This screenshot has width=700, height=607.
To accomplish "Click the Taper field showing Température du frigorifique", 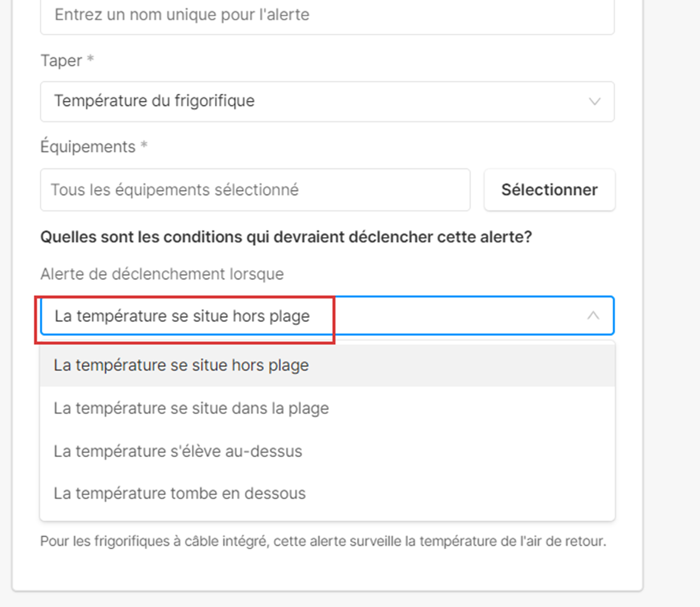I will point(327,101).
